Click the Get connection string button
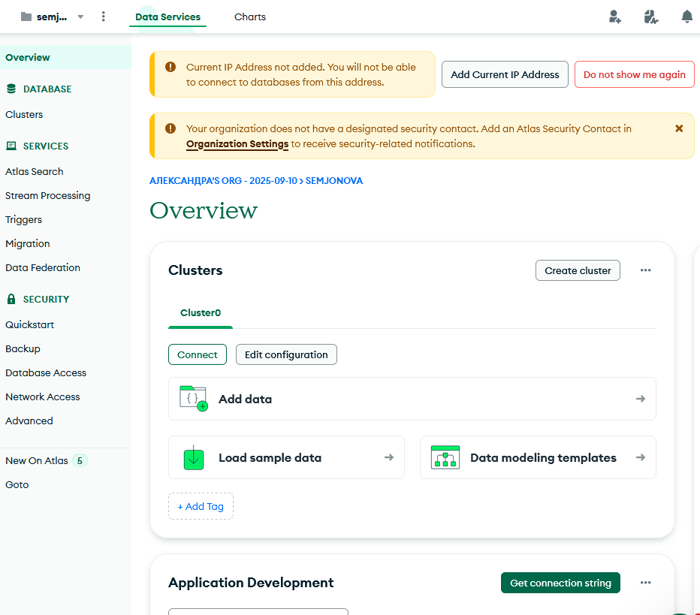Image resolution: width=700 pixels, height=615 pixels. pyautogui.click(x=560, y=583)
